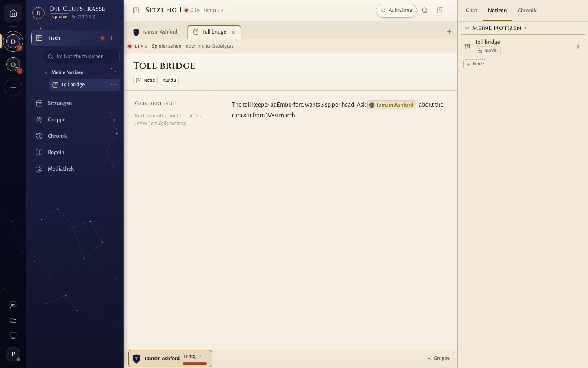588x368 pixels.
Task: Click the Spieler role badge
Action: [x=60, y=17]
